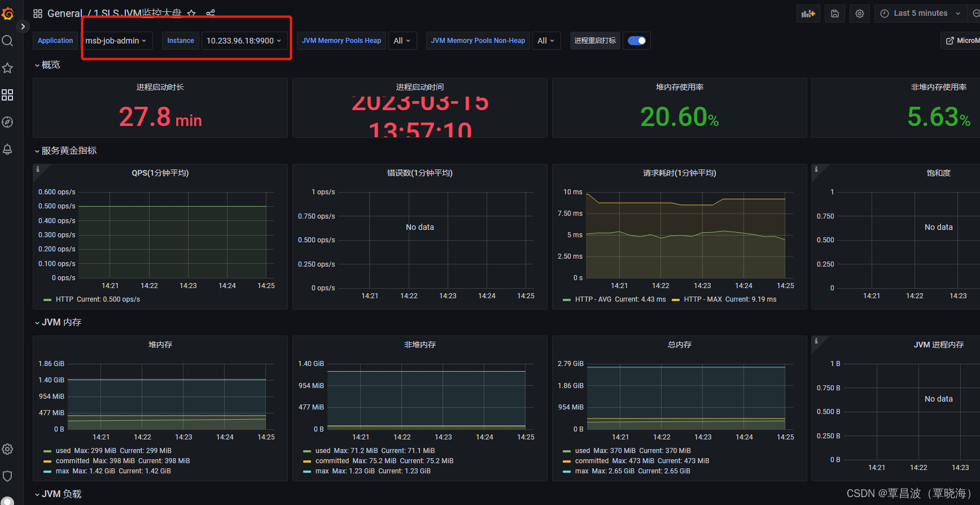Image resolution: width=980 pixels, height=505 pixels.
Task: Click the 27.8 min uptime value
Action: (160, 117)
